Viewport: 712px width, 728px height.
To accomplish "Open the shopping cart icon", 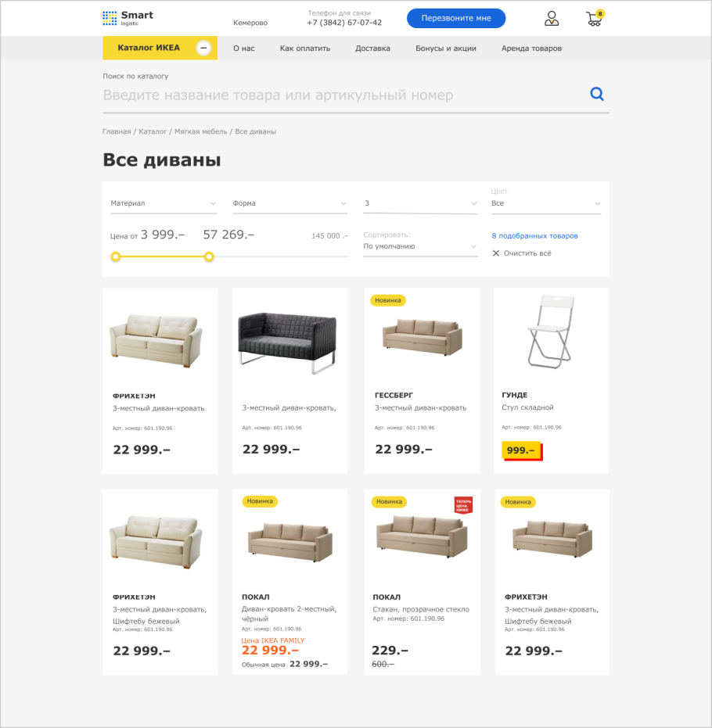I will 595,18.
